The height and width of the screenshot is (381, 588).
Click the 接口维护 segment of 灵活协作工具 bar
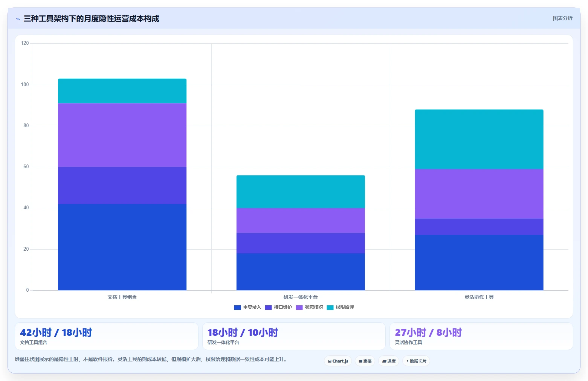tap(479, 227)
